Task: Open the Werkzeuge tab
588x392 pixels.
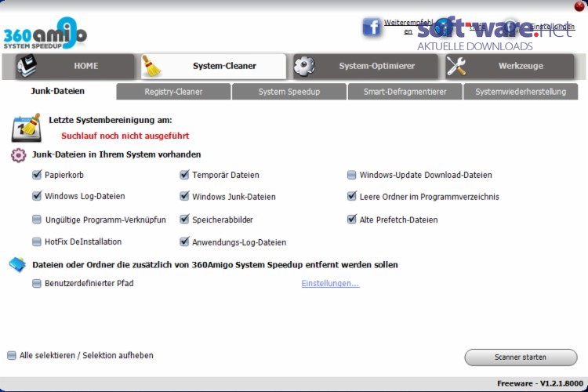Action: click(x=510, y=66)
